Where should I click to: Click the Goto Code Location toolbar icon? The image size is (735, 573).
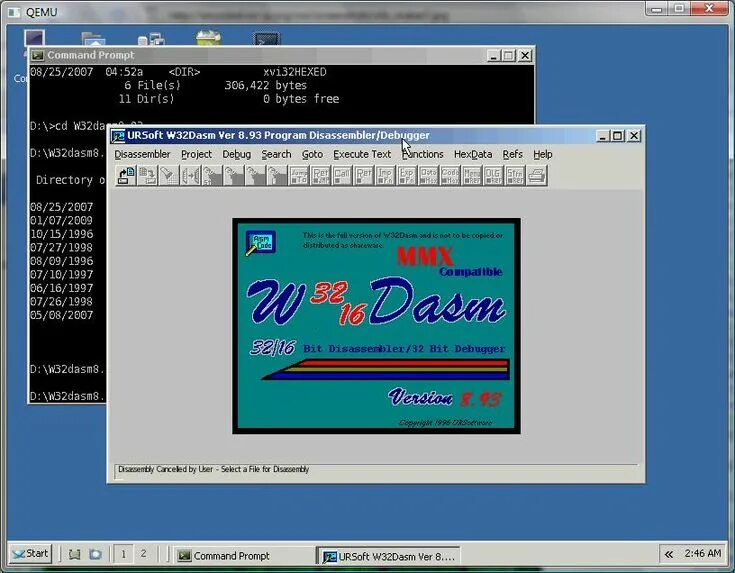pos(277,176)
